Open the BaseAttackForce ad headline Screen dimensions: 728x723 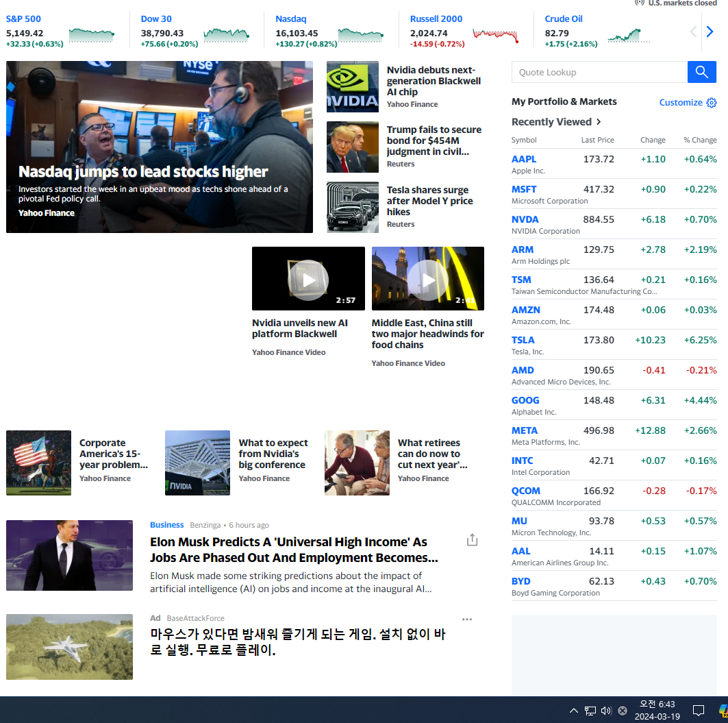297,641
